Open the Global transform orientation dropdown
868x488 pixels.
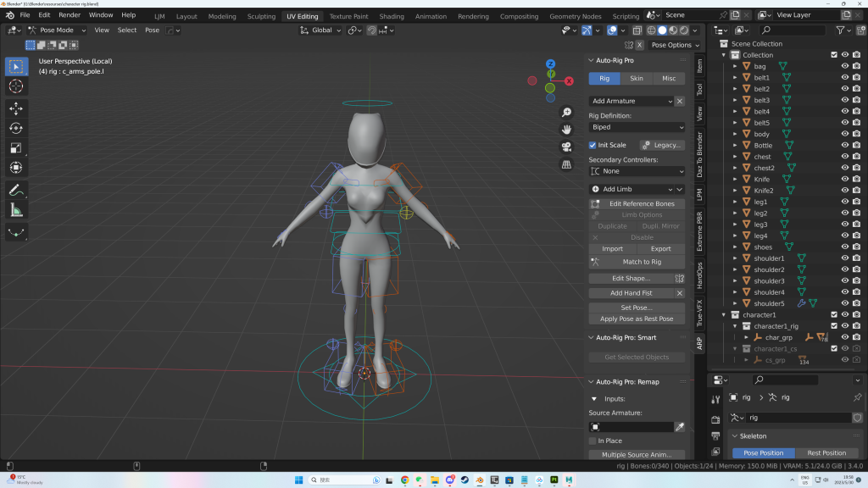click(x=320, y=30)
